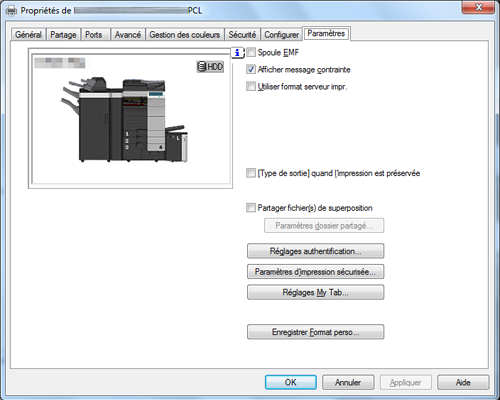
Task: Enable Utiliser format serveur impr.
Action: click(x=251, y=86)
